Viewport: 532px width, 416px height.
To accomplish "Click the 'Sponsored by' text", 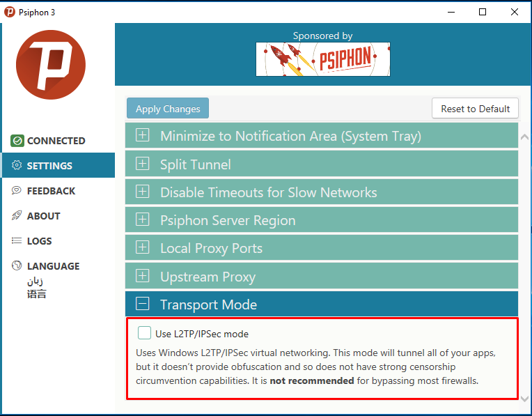I will (322, 36).
